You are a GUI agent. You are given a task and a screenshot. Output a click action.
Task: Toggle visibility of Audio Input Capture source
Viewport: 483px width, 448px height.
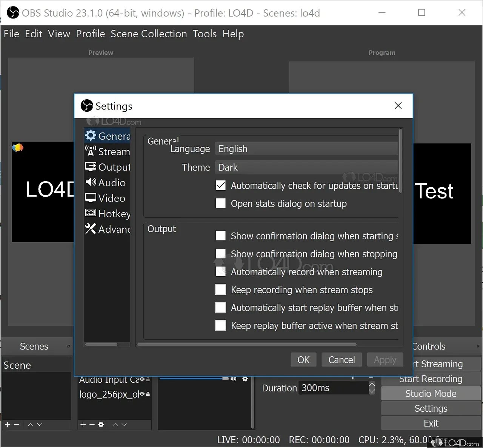[142, 379]
